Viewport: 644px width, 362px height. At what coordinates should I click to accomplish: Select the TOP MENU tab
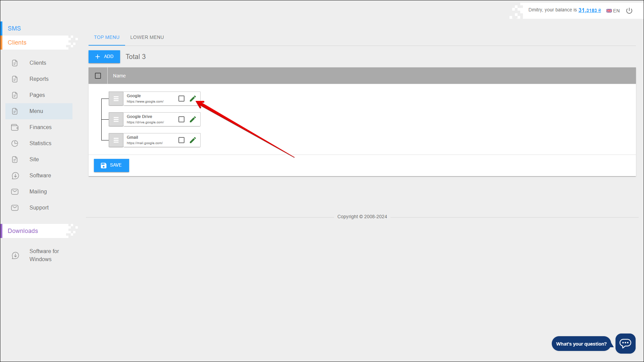click(x=107, y=37)
